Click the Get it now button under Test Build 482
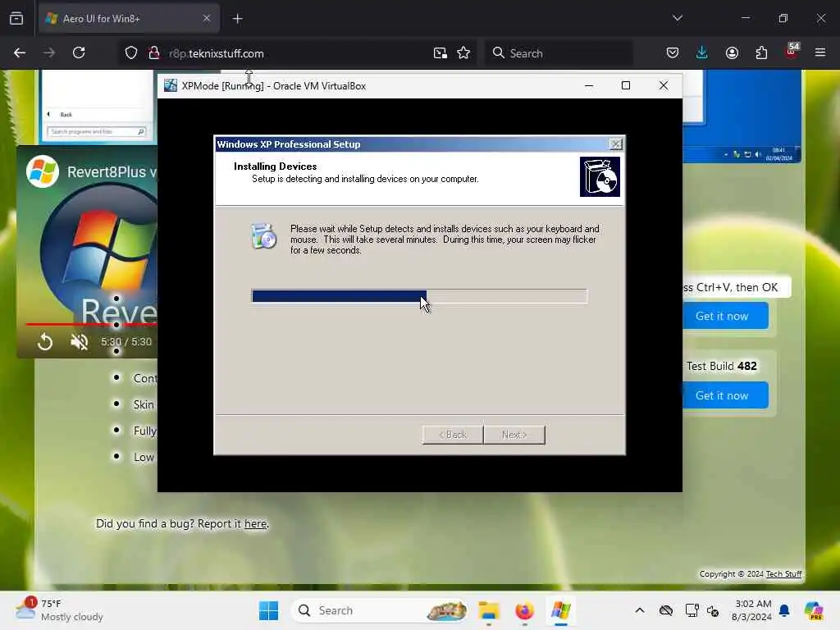Image resolution: width=840 pixels, height=630 pixels. click(x=725, y=395)
